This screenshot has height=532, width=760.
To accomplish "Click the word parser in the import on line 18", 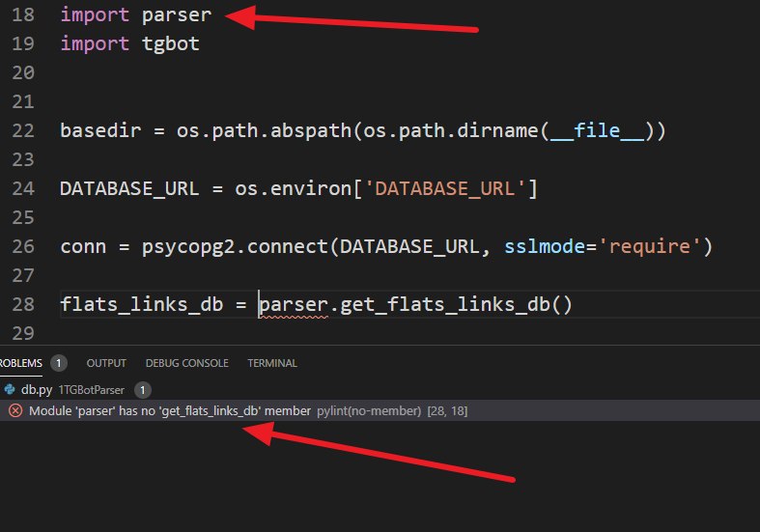I will (x=177, y=15).
